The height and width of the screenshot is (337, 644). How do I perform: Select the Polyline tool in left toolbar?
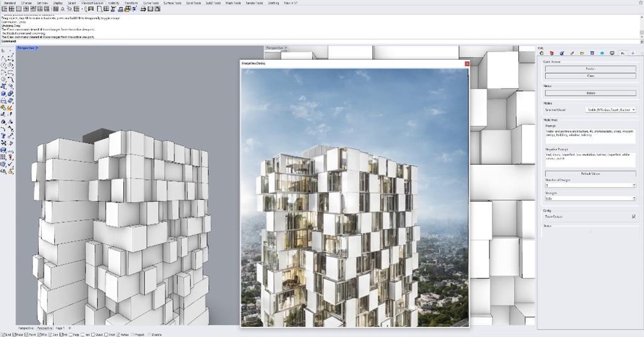click(11, 58)
